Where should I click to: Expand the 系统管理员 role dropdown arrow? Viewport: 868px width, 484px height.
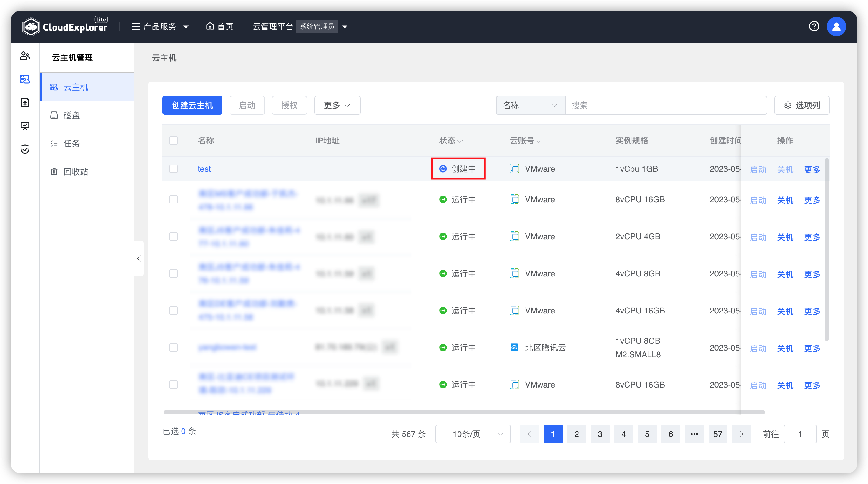click(345, 26)
